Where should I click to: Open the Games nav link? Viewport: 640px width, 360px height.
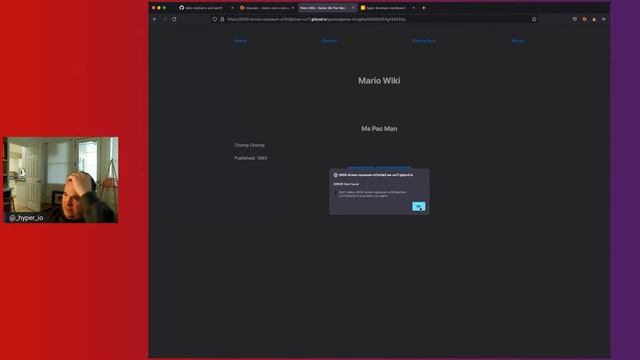click(x=329, y=41)
